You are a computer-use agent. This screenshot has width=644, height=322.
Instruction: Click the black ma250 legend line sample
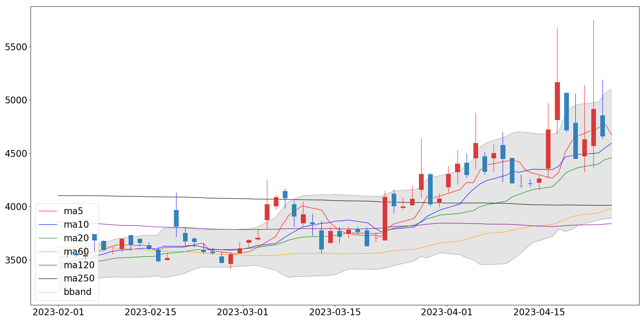click(48, 279)
